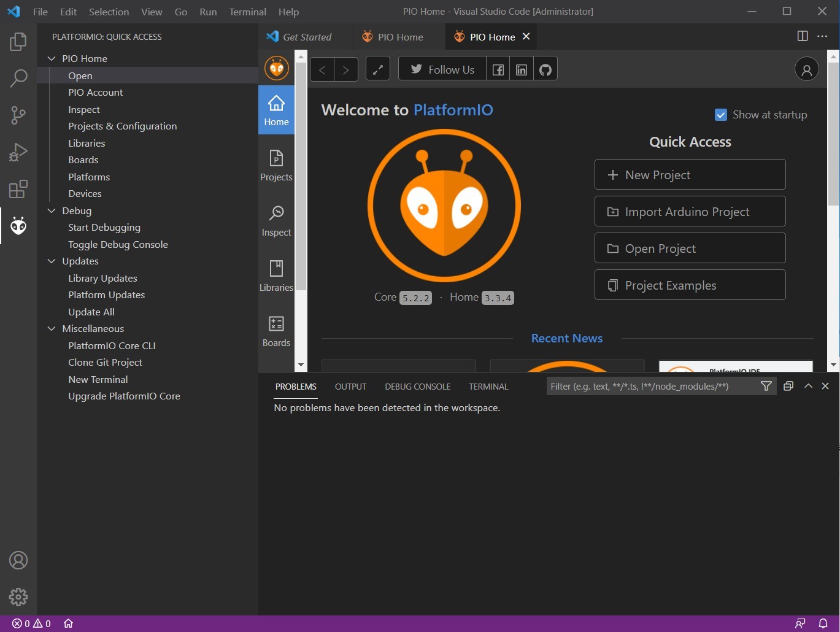
Task: Open the File menu
Action: pos(40,12)
